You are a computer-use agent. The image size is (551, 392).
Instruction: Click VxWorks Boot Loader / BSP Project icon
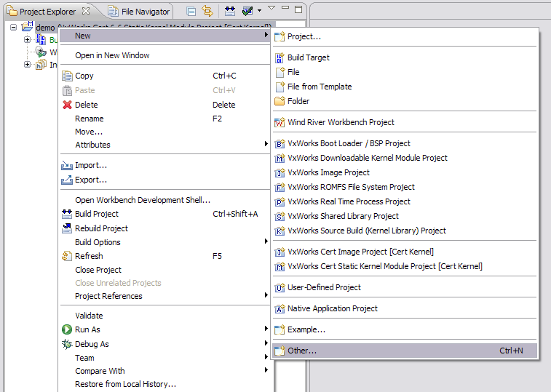[x=280, y=143]
